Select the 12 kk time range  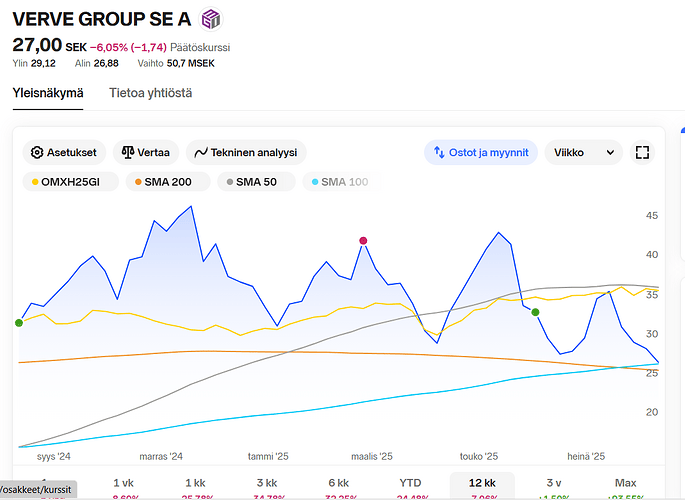click(481, 483)
